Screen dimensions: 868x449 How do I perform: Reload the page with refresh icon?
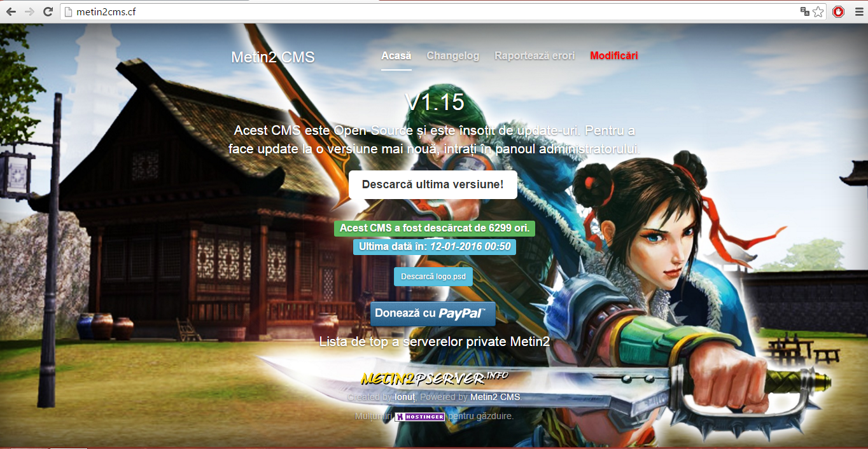click(x=48, y=11)
